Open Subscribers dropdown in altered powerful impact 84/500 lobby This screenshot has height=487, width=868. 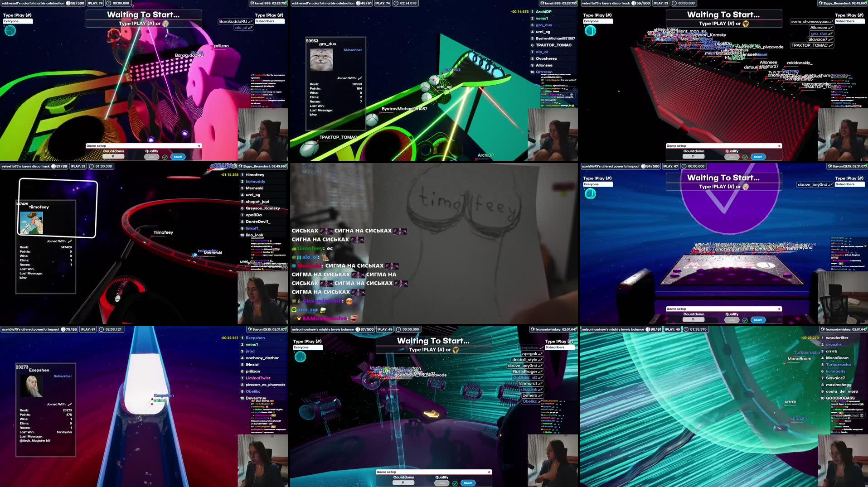850,184
